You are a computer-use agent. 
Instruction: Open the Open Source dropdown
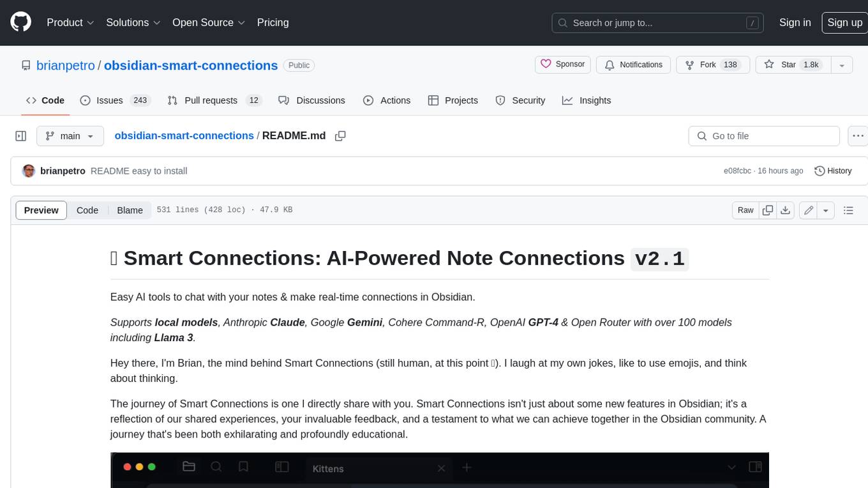(x=209, y=22)
